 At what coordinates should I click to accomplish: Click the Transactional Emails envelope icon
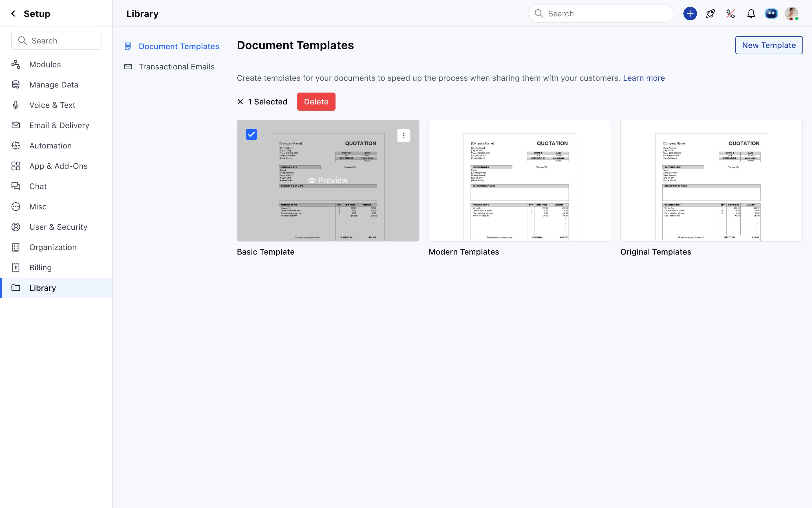128,67
